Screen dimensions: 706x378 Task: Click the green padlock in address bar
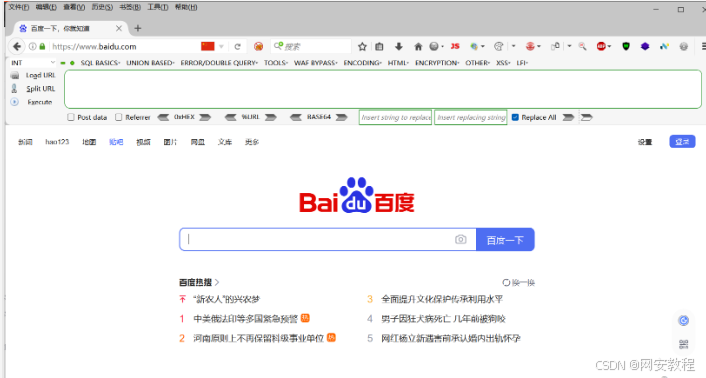pyautogui.click(x=42, y=46)
